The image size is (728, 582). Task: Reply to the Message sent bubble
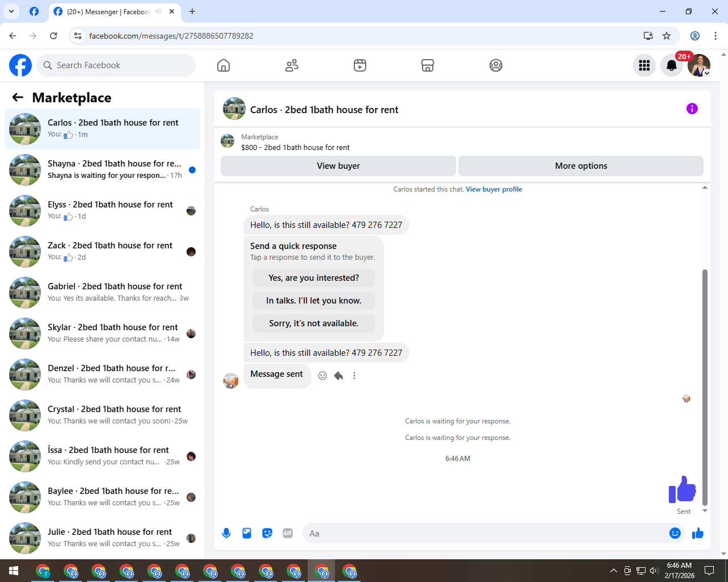[x=338, y=376]
